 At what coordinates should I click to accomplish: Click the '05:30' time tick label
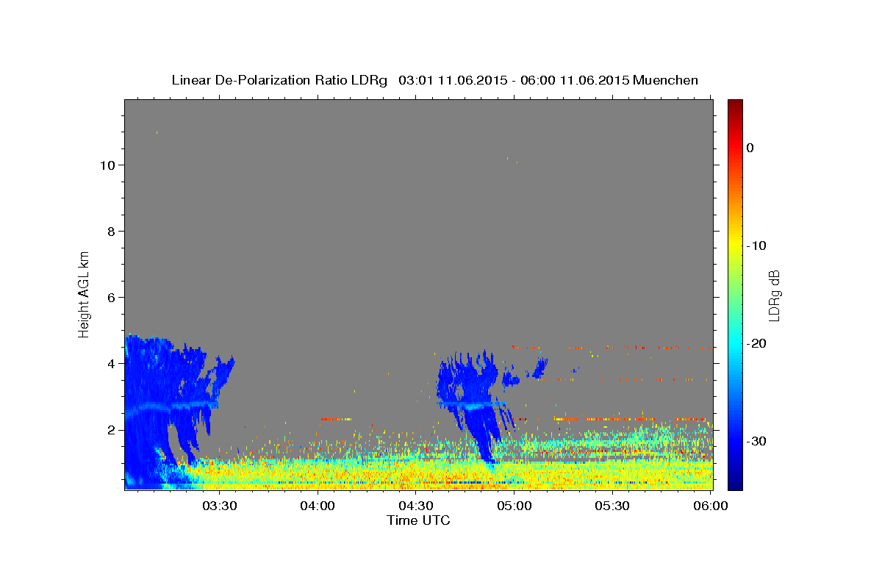pyautogui.click(x=613, y=506)
